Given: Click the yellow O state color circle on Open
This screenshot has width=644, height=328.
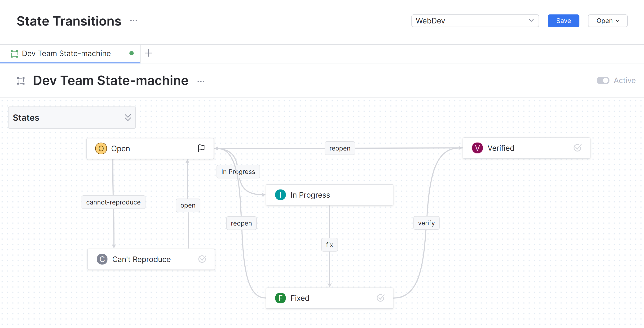Looking at the screenshot, I should [x=101, y=148].
